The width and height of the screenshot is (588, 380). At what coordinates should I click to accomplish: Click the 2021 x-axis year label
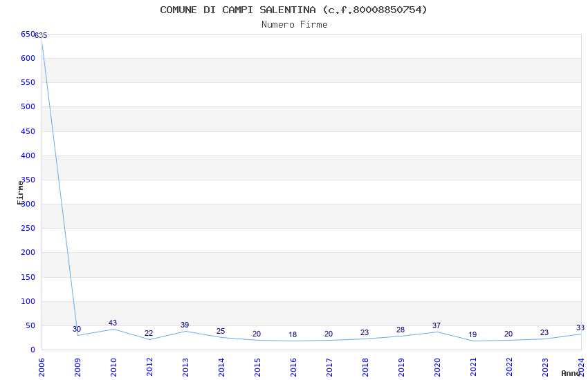473,367
